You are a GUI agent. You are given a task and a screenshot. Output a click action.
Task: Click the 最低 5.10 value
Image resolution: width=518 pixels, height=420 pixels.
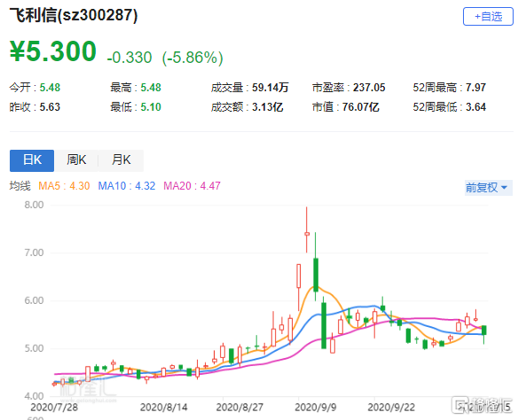pyautogui.click(x=151, y=107)
